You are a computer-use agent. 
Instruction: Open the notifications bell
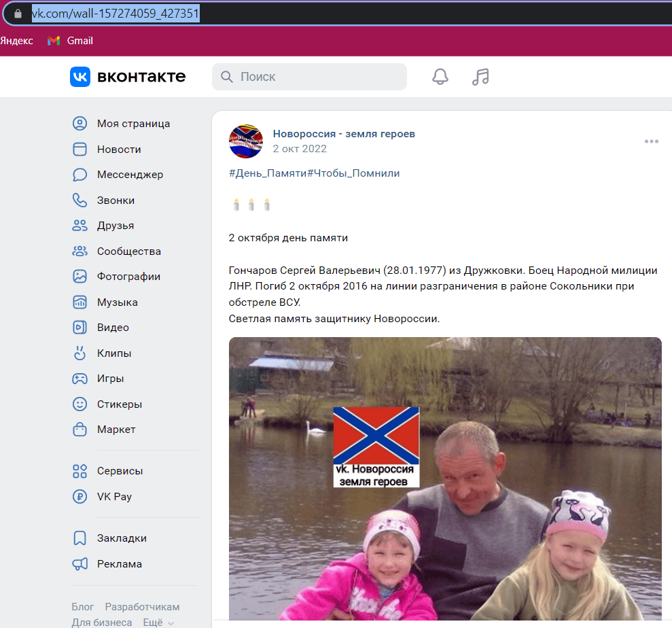click(x=440, y=77)
